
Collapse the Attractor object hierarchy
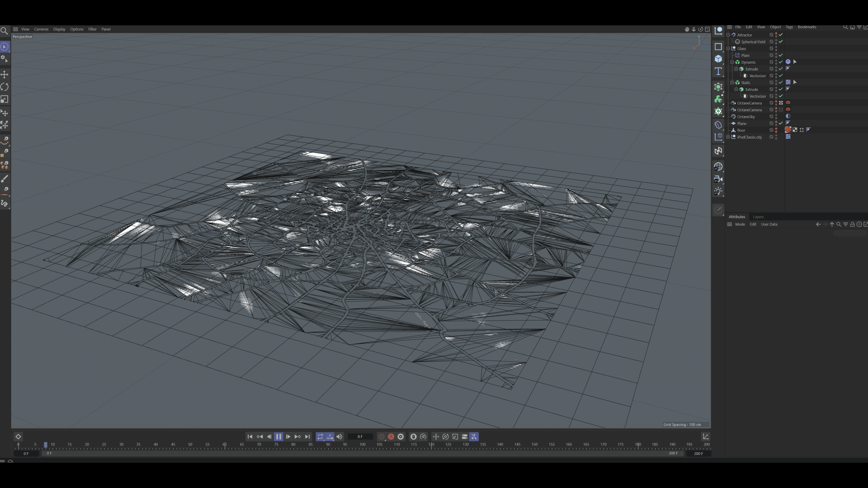(728, 35)
